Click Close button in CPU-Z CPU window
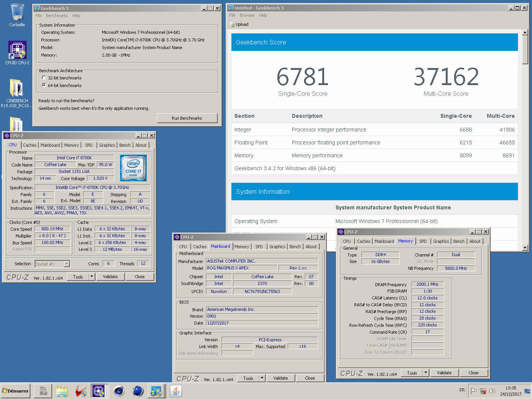The image size is (532, 399). [x=139, y=277]
